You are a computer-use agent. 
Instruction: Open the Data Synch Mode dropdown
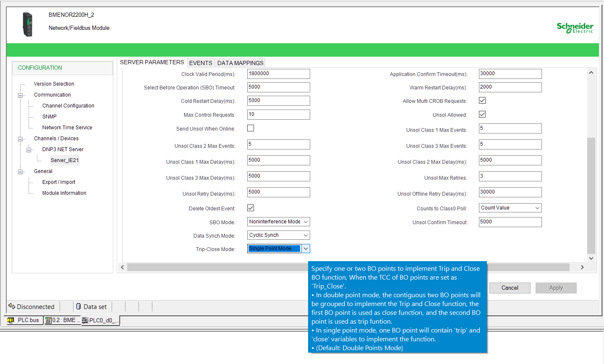coord(279,235)
